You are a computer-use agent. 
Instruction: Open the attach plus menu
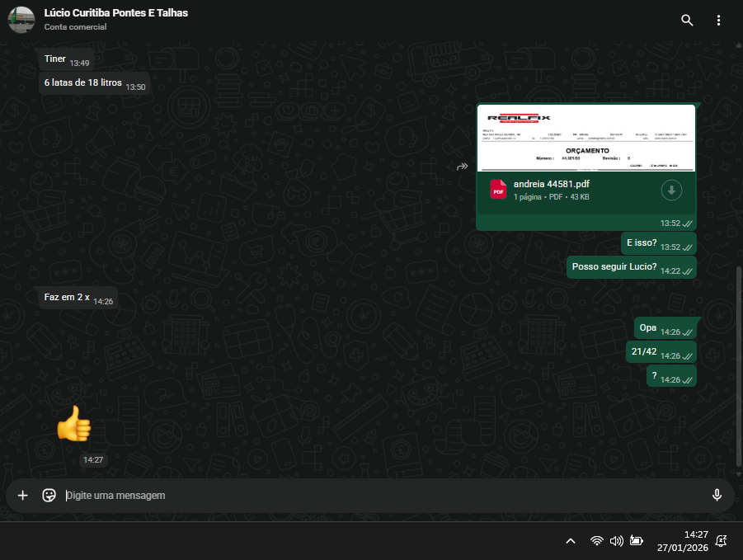tap(23, 495)
